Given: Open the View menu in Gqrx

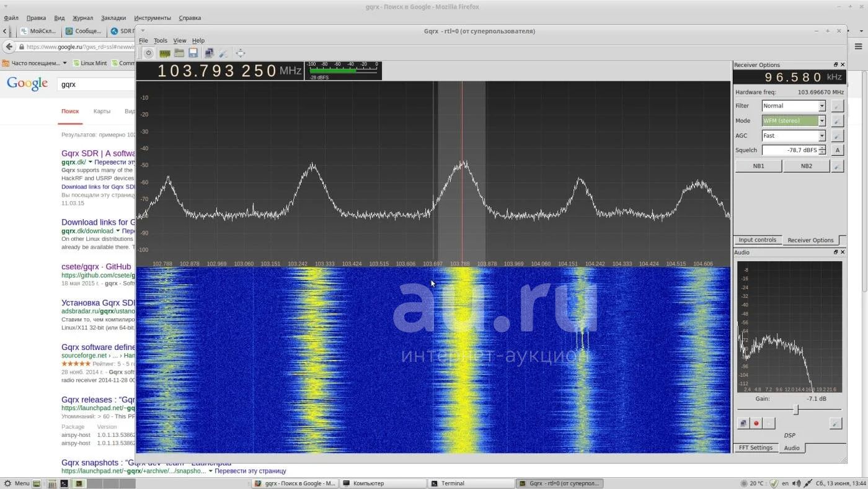Looking at the screenshot, I should coord(180,40).
